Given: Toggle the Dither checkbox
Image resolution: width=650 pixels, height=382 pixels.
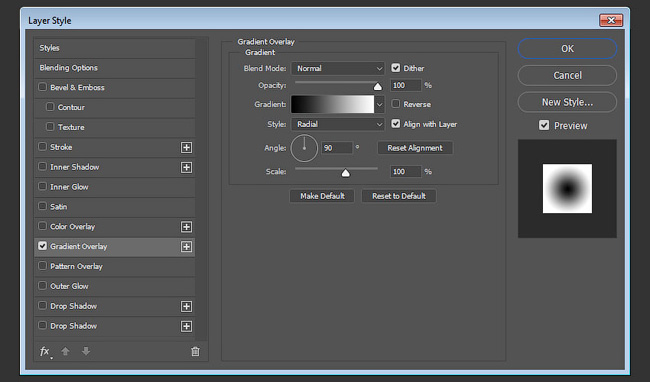Looking at the screenshot, I should [x=396, y=68].
